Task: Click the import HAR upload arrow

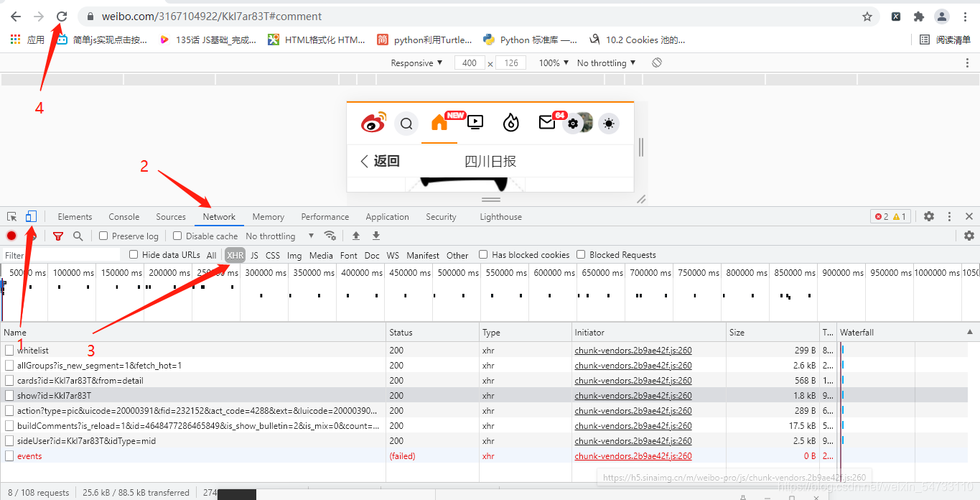Action: [x=356, y=236]
